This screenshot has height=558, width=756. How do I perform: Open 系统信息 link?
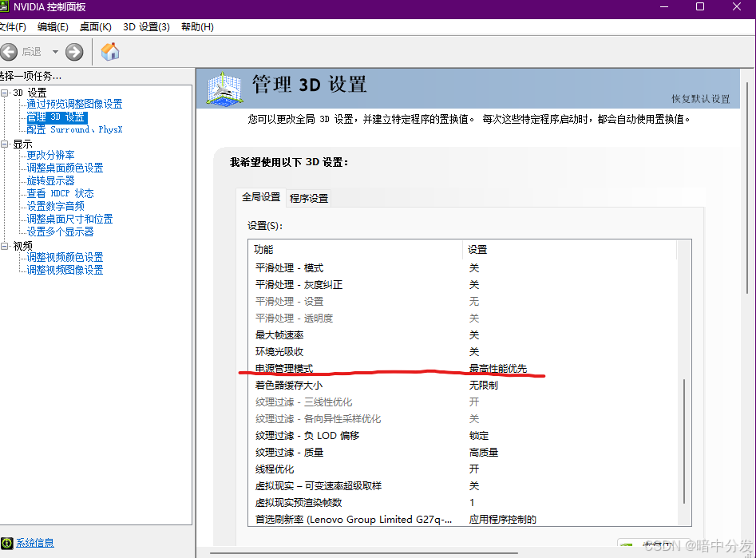[35, 543]
